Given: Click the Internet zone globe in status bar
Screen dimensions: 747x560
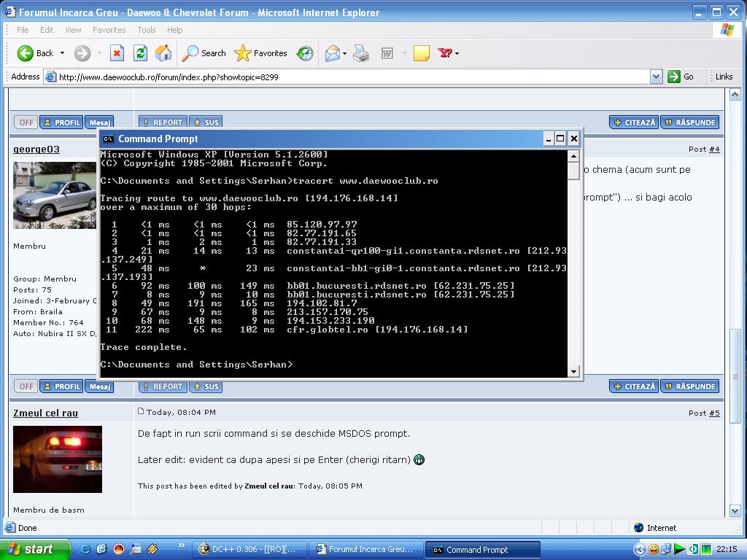Looking at the screenshot, I should (x=639, y=528).
